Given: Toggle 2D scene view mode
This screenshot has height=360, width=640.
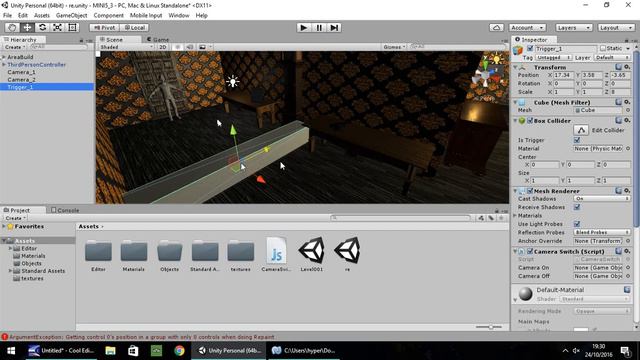Looking at the screenshot, I should [x=162, y=47].
